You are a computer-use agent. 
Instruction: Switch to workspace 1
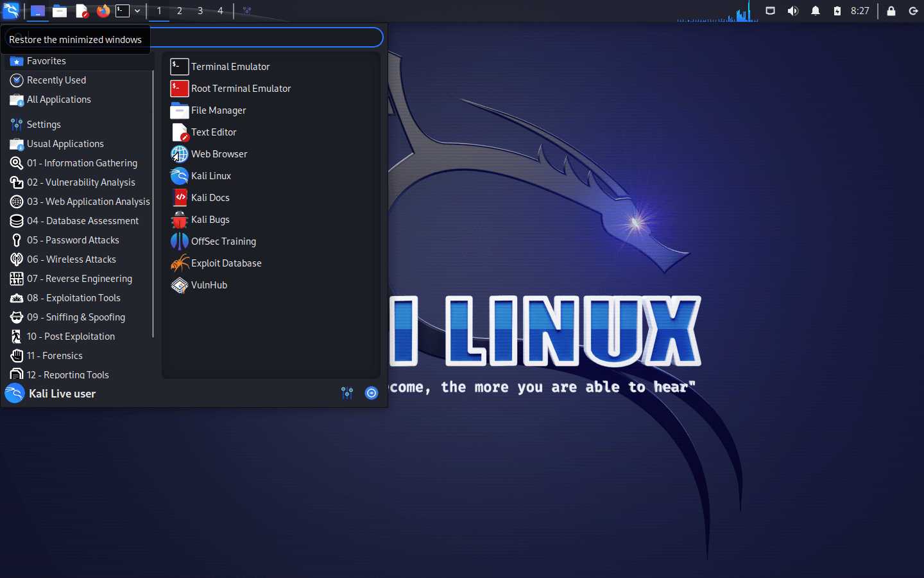pyautogui.click(x=159, y=11)
